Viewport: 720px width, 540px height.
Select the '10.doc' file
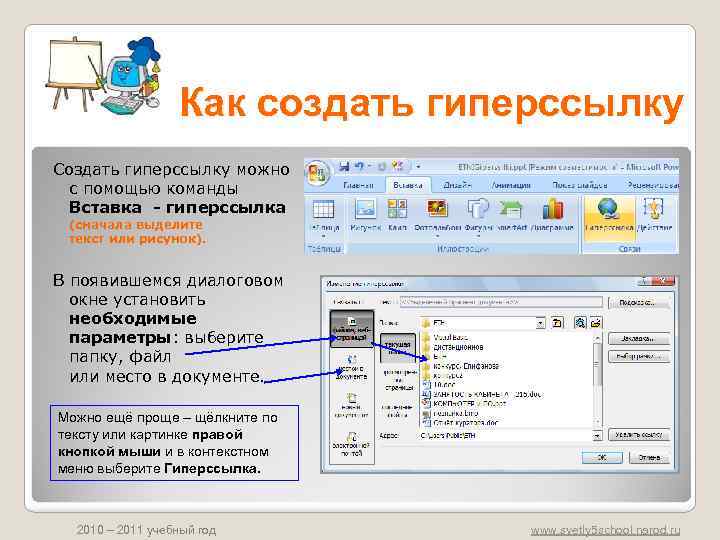[x=439, y=385]
